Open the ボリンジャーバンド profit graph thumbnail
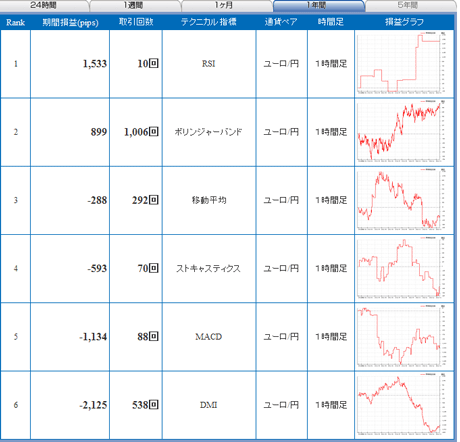 [401, 131]
